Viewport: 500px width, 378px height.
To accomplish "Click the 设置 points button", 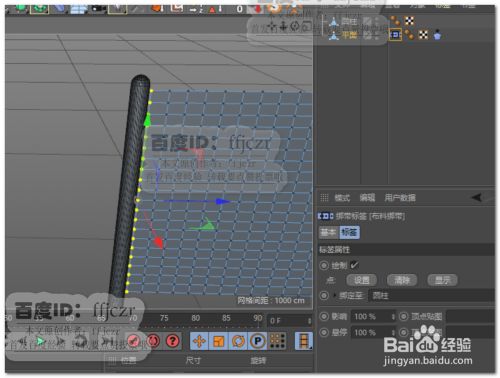I will tap(362, 280).
